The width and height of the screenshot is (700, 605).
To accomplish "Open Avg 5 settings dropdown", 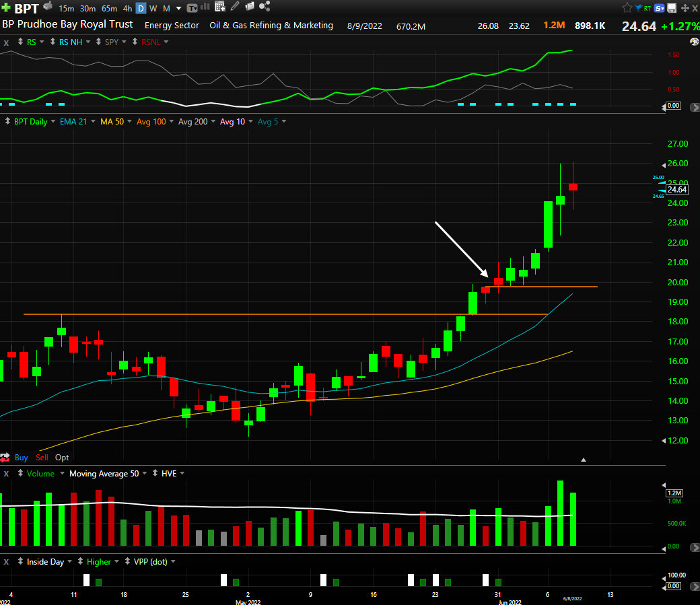I will [284, 121].
